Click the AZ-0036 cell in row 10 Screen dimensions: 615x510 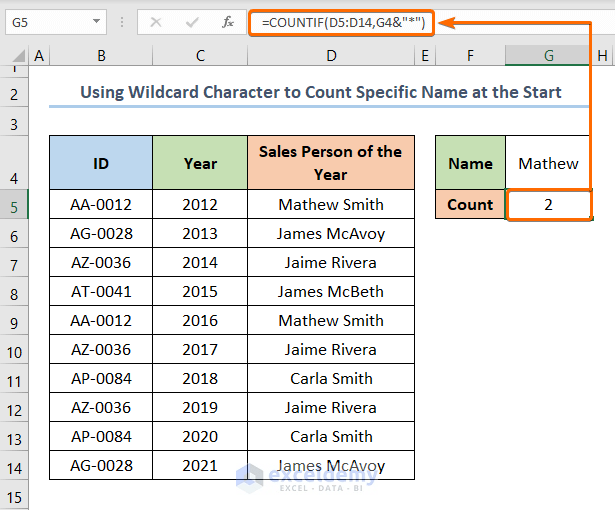(101, 350)
